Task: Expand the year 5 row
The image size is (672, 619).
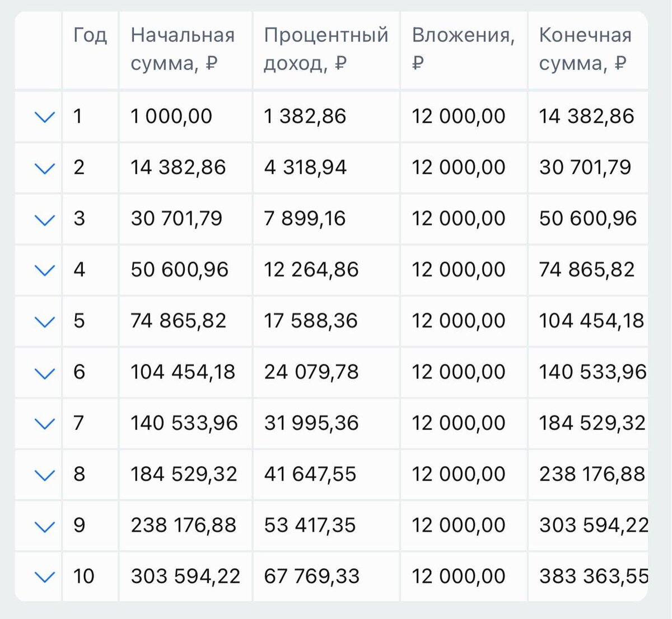Action: pyautogui.click(x=44, y=320)
